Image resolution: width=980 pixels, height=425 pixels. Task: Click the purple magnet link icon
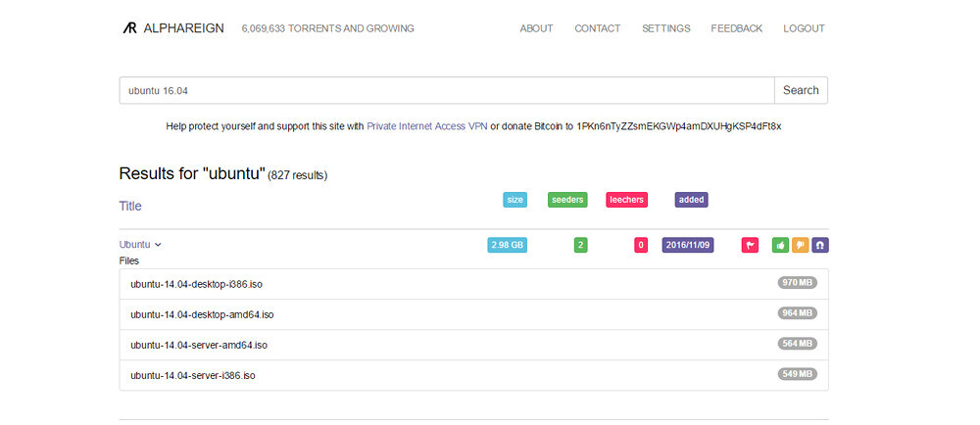tap(820, 245)
